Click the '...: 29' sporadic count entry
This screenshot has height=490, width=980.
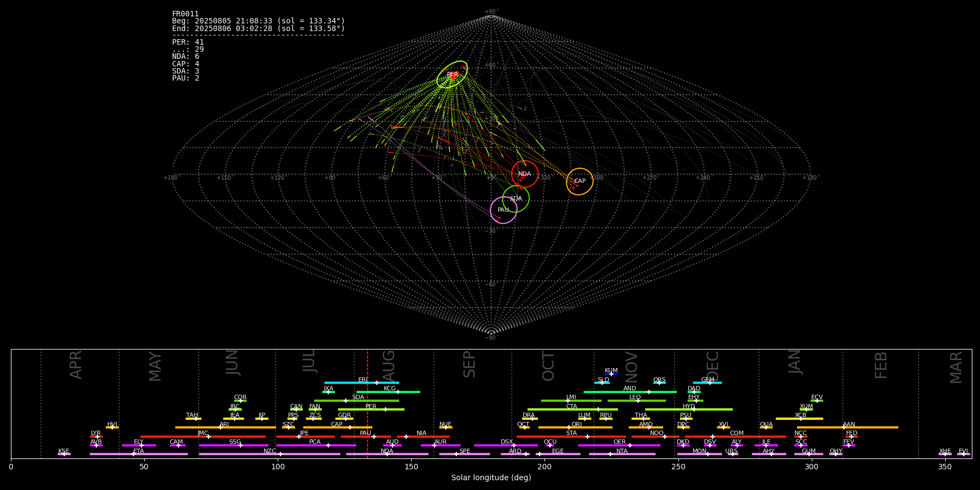188,50
